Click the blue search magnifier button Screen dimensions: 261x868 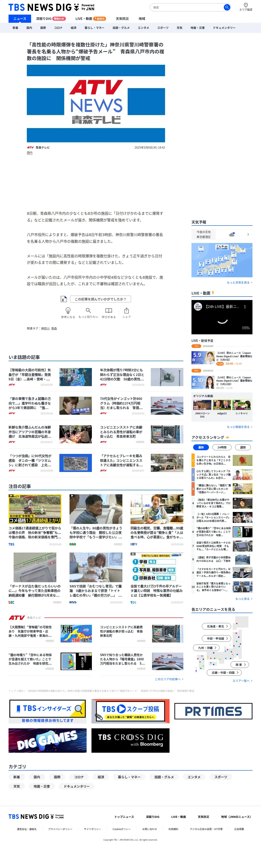tap(227, 7)
